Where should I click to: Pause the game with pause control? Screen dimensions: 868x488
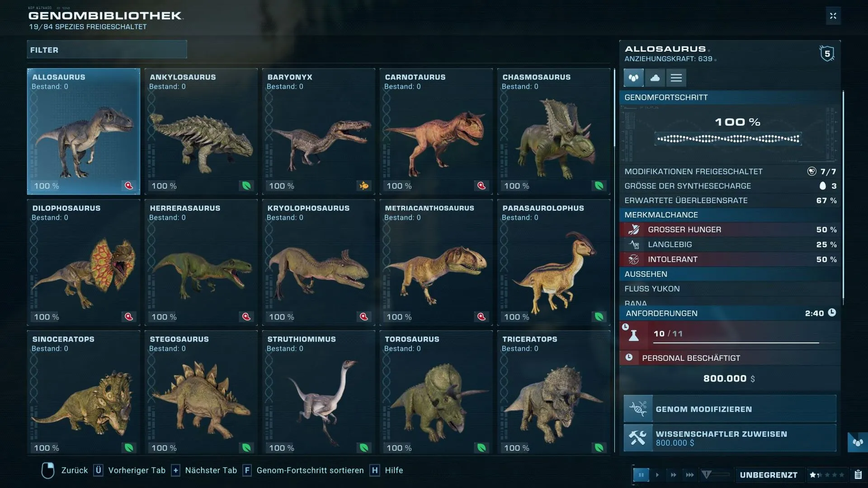pyautogui.click(x=641, y=475)
